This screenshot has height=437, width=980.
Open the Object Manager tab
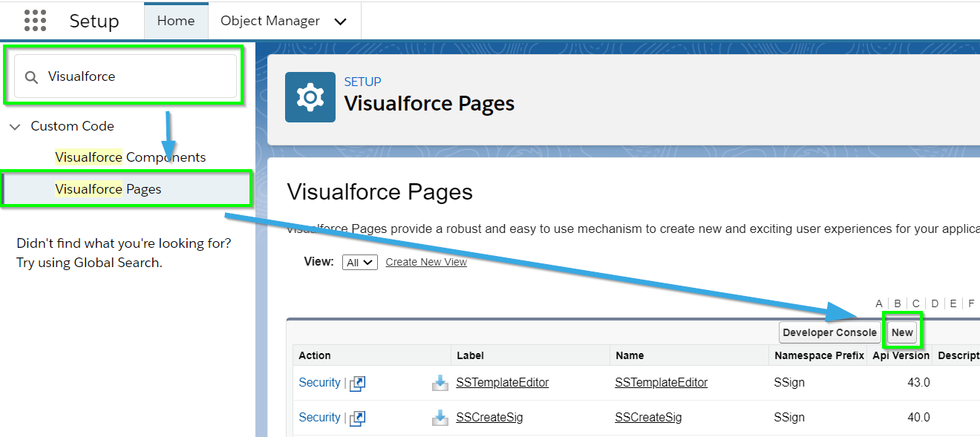(x=270, y=21)
